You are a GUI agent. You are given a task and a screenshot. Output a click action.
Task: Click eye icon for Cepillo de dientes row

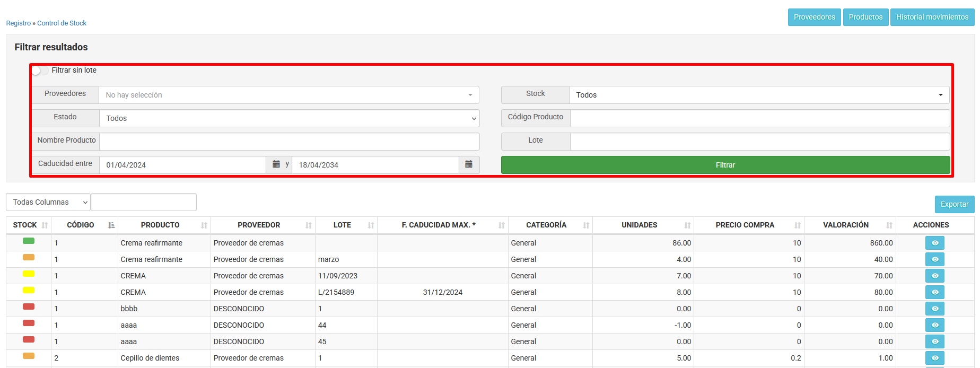tap(934, 358)
